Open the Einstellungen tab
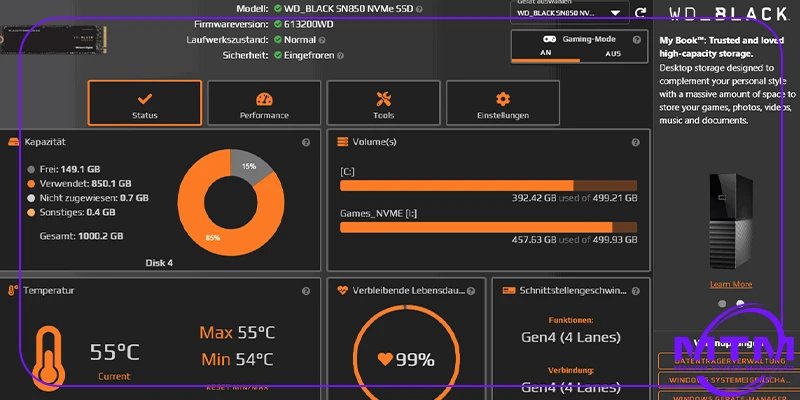 503,103
